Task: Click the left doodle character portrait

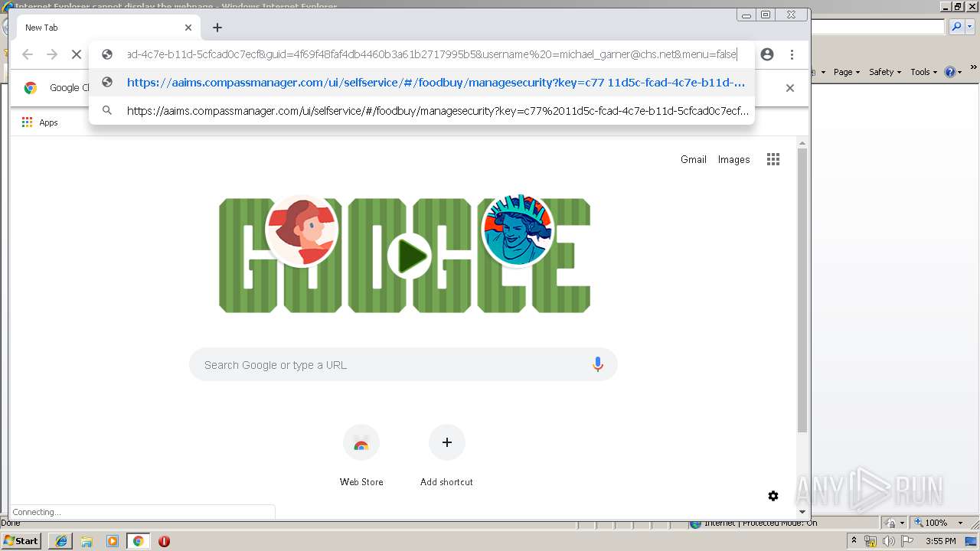Action: (x=302, y=231)
